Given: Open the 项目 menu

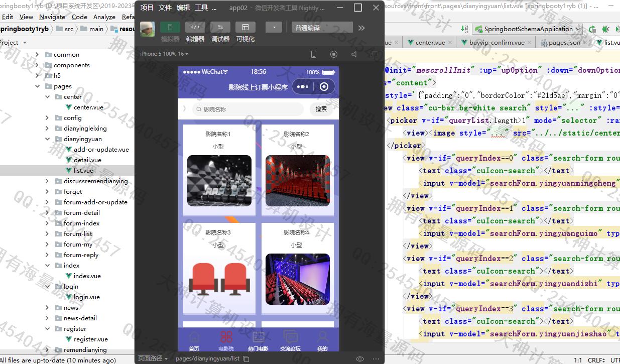Looking at the screenshot, I should 147,8.
